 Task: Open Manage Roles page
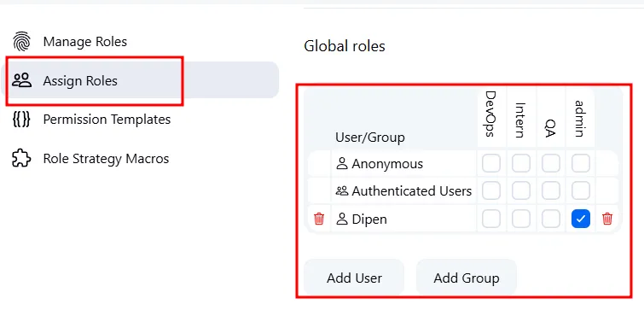pyautogui.click(x=85, y=42)
